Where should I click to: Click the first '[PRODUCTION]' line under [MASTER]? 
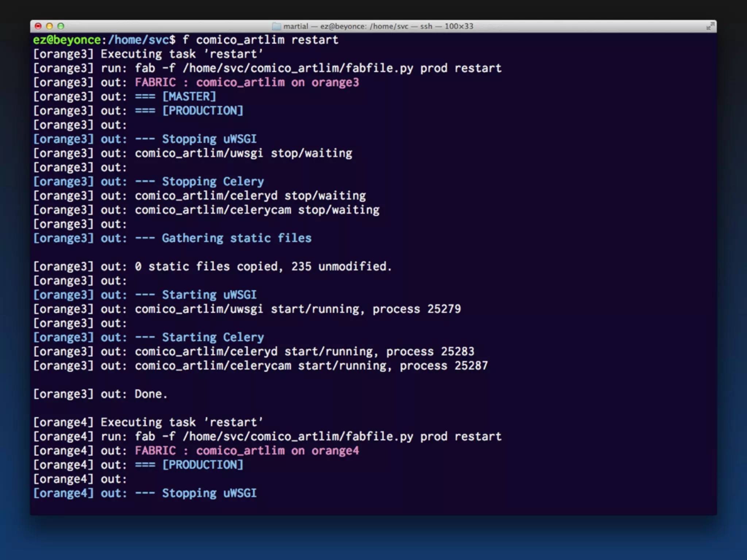202,111
